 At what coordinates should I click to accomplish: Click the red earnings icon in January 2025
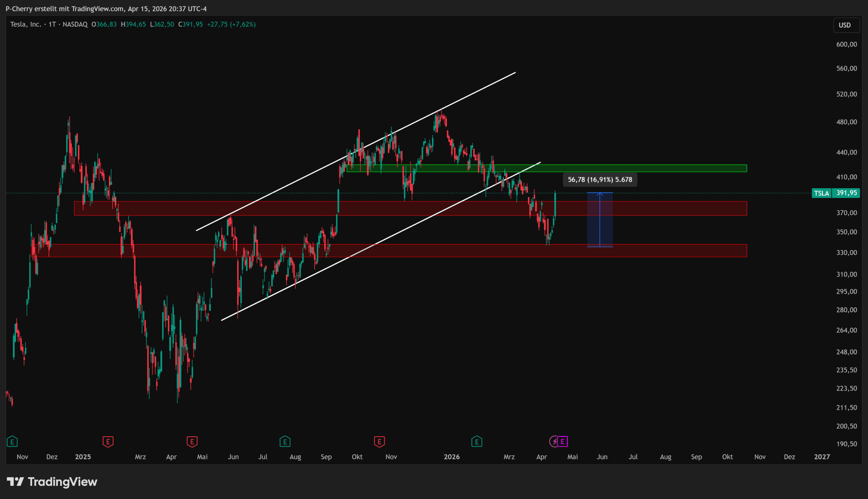click(108, 441)
